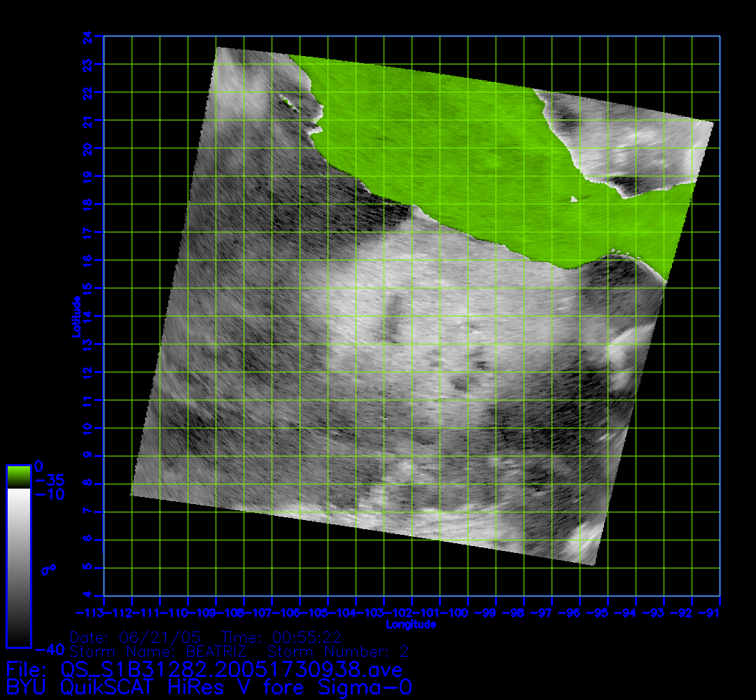This screenshot has width=756, height=700.
Task: Click the Date 06/21/05 label
Action: pyautogui.click(x=136, y=638)
